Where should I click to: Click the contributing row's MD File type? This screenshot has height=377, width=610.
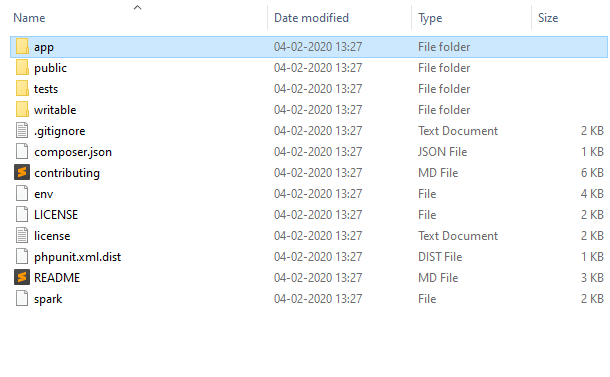coord(438,173)
